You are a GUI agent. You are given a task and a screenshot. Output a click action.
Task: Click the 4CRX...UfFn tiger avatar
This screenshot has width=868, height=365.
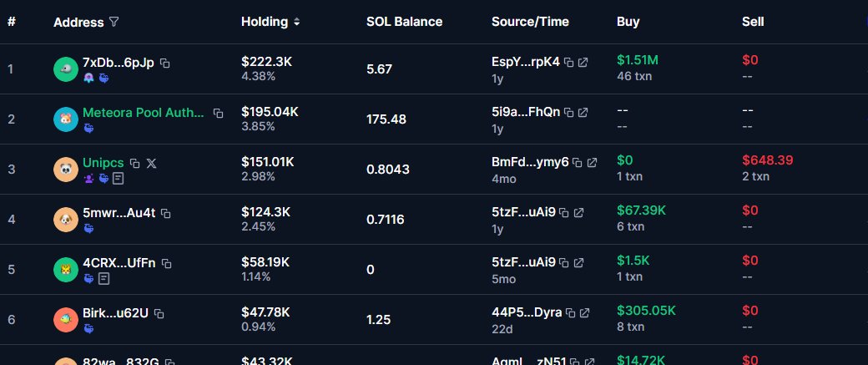66,270
